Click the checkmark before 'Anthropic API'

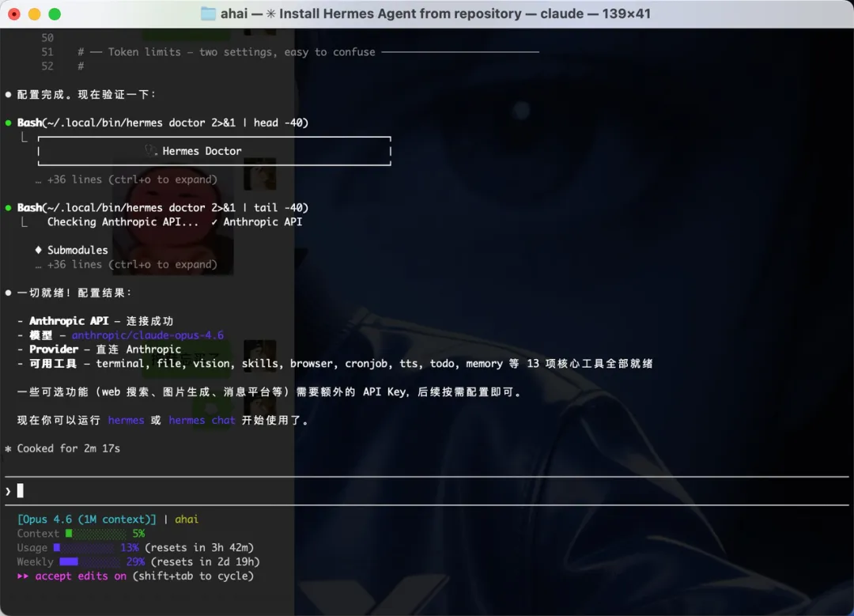click(x=214, y=221)
